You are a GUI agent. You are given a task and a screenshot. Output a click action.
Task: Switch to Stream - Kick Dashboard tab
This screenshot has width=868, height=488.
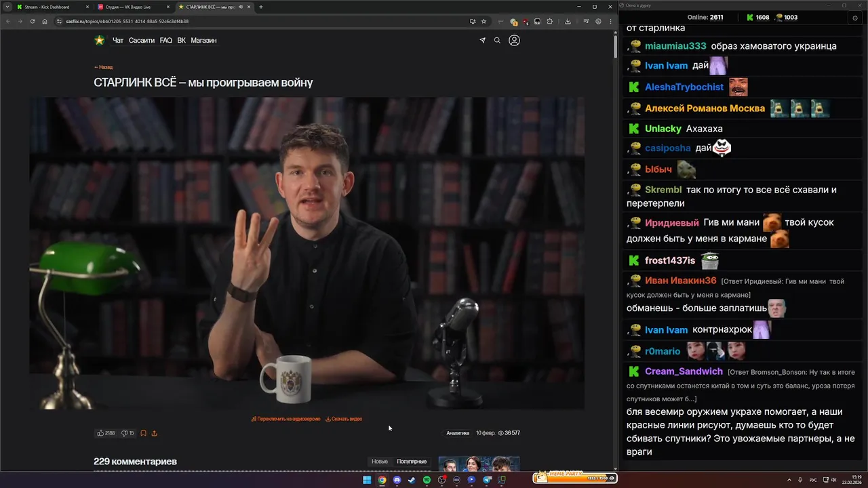[53, 7]
